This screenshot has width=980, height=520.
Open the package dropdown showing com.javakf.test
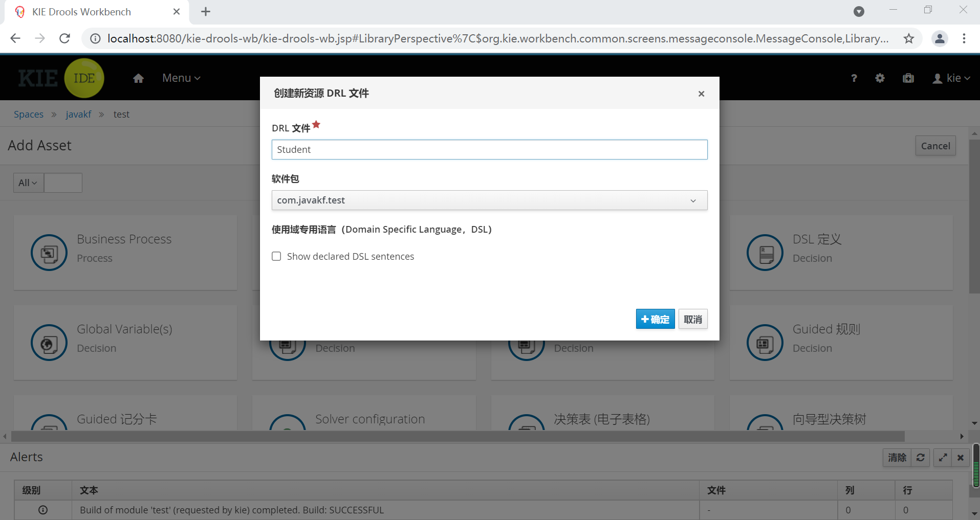tap(489, 200)
